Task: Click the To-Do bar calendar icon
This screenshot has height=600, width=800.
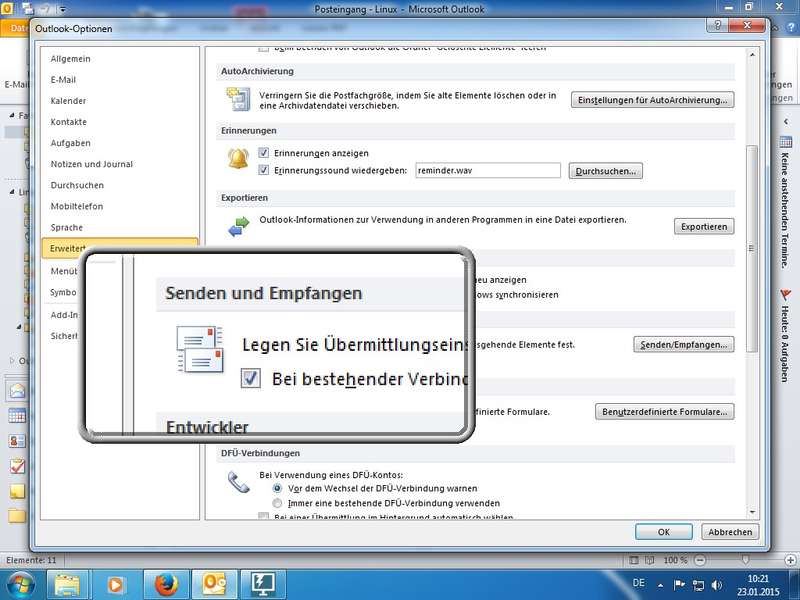Action: point(786,141)
